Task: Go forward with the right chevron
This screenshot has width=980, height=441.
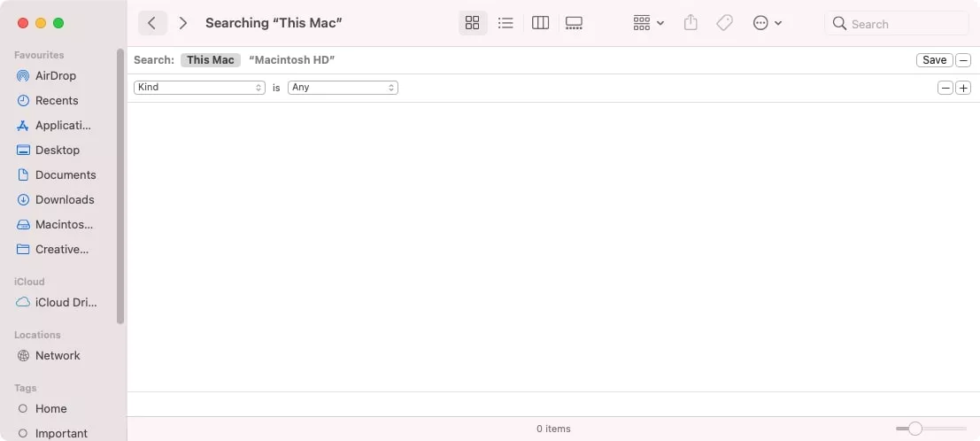Action: pyautogui.click(x=182, y=23)
